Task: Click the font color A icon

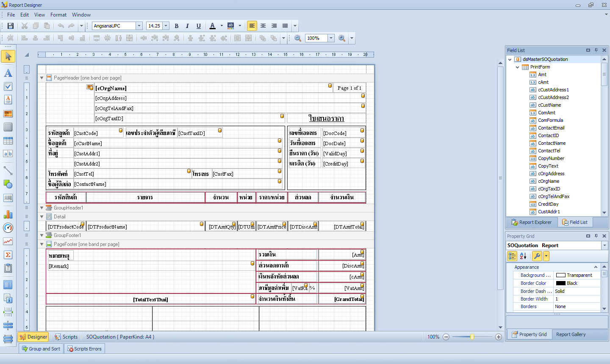Action: point(213,26)
